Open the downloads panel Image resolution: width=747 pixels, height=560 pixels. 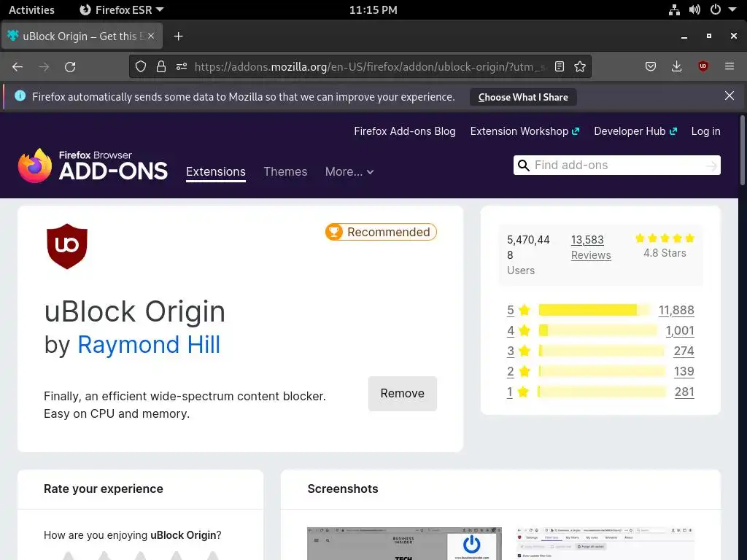coord(676,66)
